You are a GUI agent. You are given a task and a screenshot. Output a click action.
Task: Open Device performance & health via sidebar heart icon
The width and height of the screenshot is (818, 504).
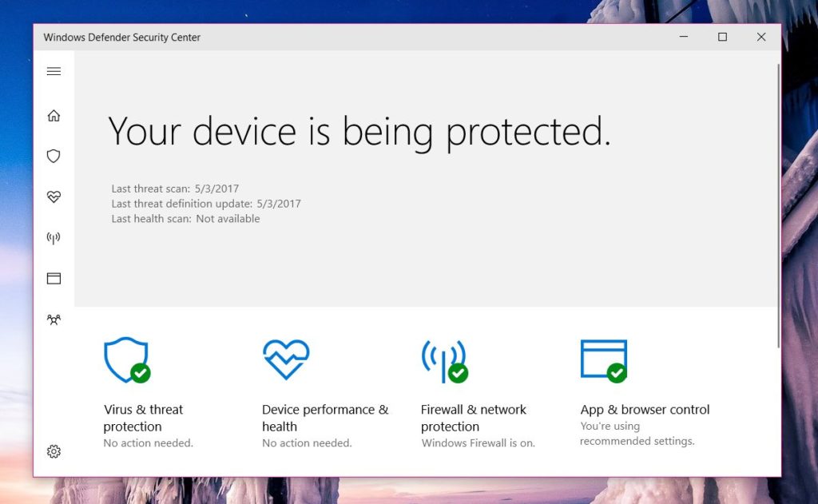[x=54, y=196]
